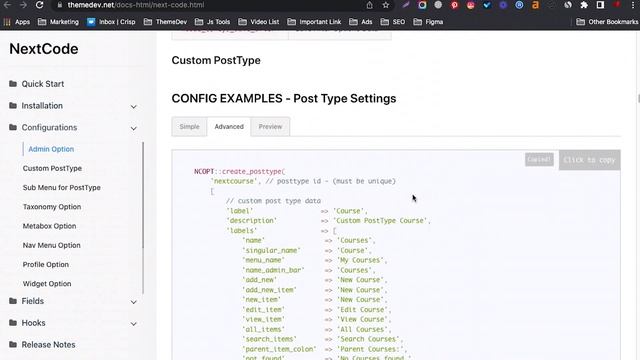Open the Marketing bookmarks folder

pyautogui.click(x=58, y=22)
